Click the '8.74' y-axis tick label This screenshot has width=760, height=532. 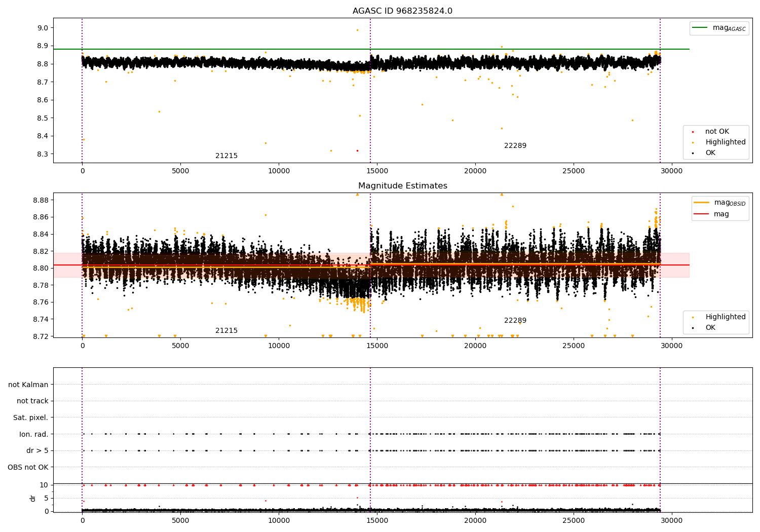pyautogui.click(x=40, y=320)
